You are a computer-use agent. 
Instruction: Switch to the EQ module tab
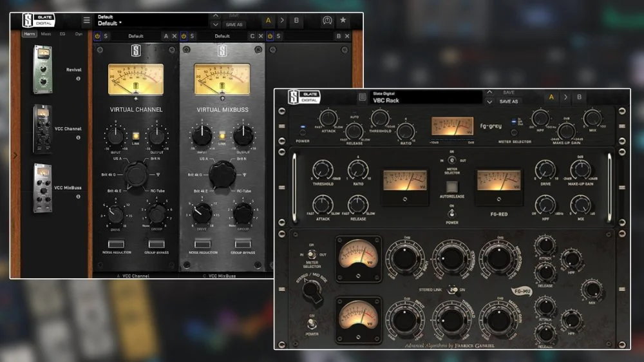62,33
